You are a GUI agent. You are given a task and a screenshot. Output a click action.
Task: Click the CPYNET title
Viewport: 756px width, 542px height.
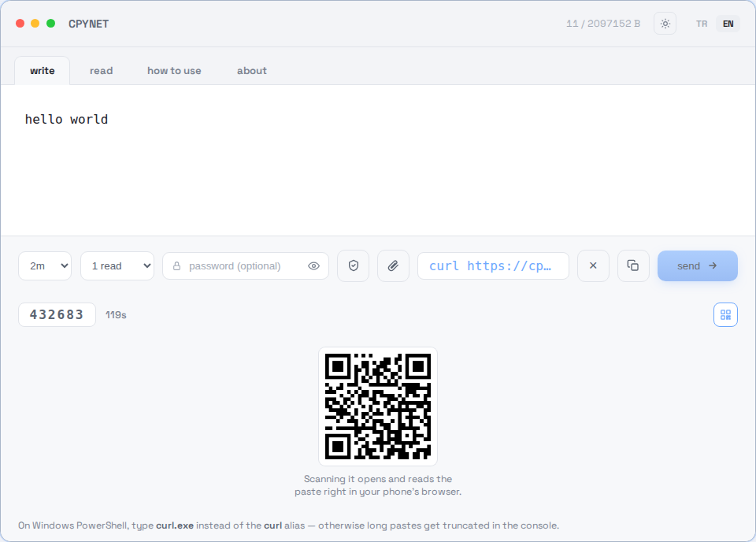pos(89,24)
